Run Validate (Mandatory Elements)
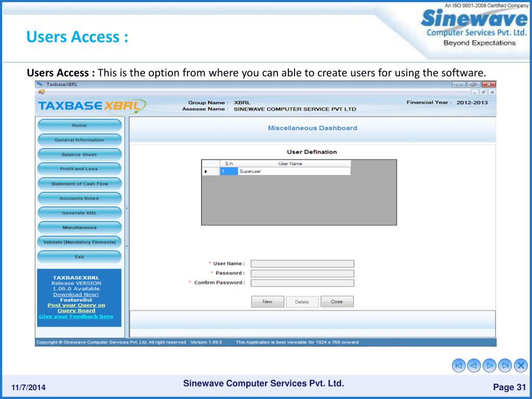The width and height of the screenshot is (532, 399). pos(79,242)
